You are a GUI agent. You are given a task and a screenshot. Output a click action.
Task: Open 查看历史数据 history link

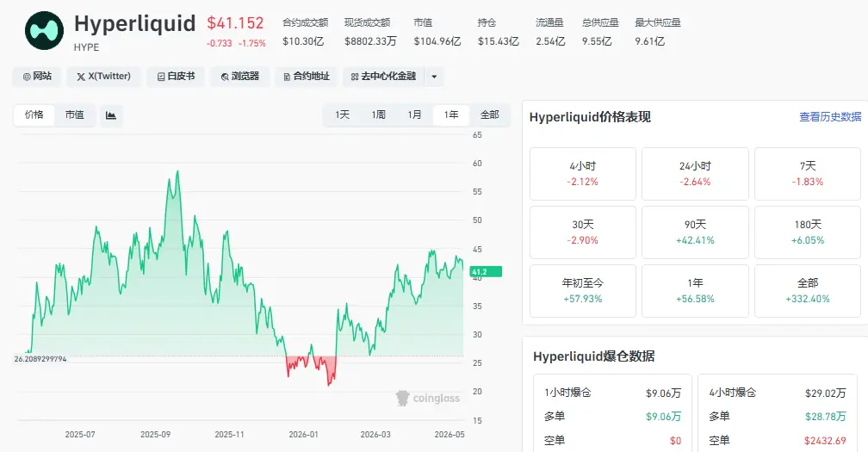pyautogui.click(x=830, y=117)
